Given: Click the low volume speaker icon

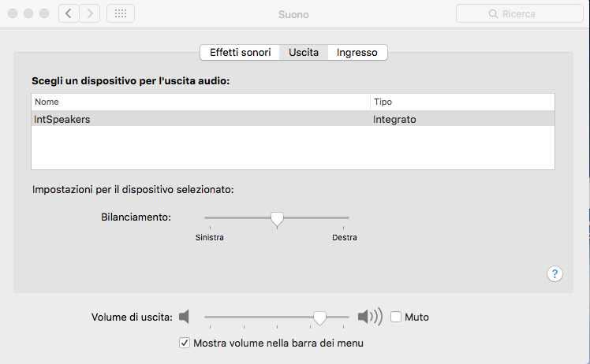Looking at the screenshot, I should point(184,317).
